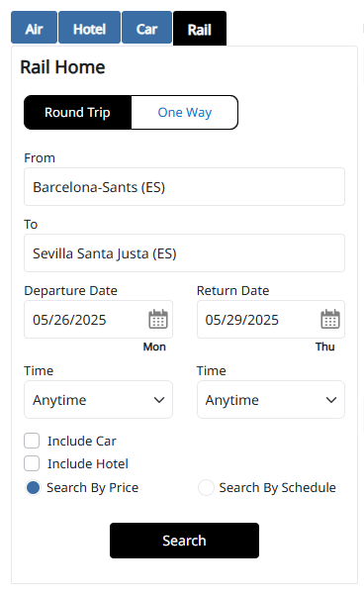This screenshot has height=597, width=364.
Task: Click the Departure Date field 05/26/2025
Action: point(98,320)
